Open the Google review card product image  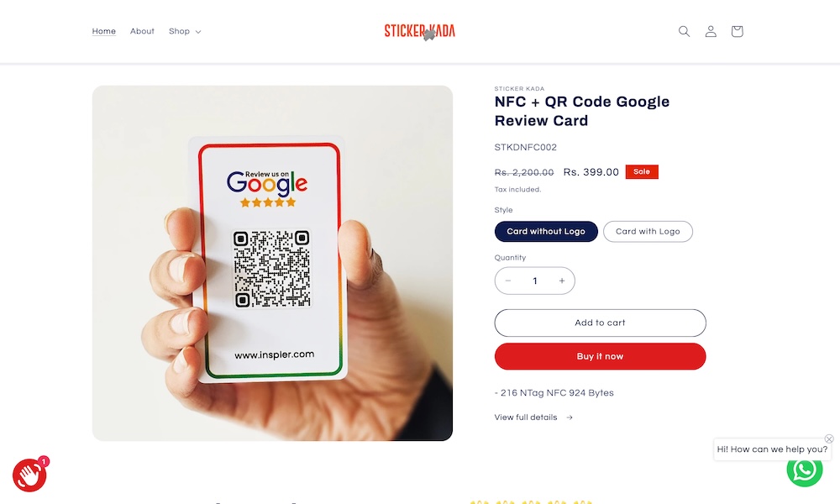(272, 263)
